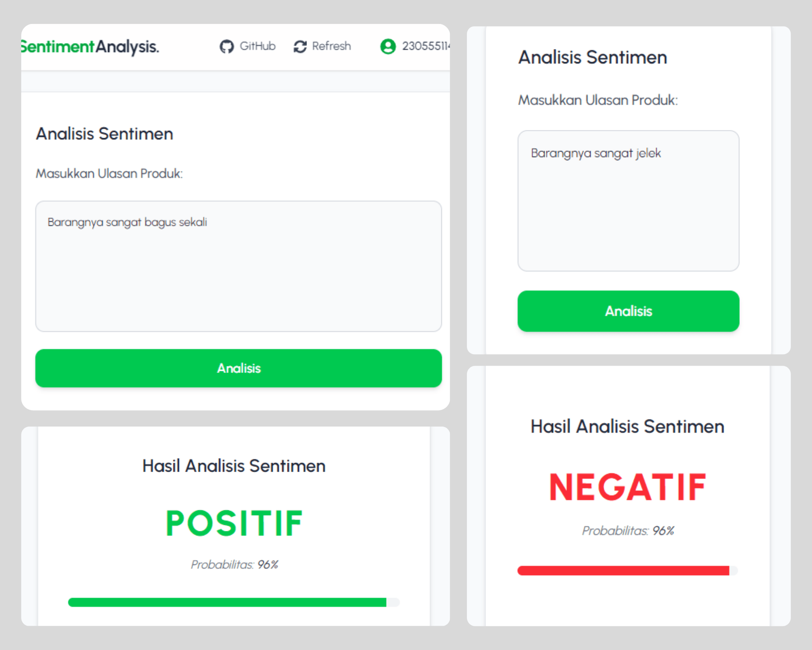Click the user ID 230555114 label

[425, 46]
